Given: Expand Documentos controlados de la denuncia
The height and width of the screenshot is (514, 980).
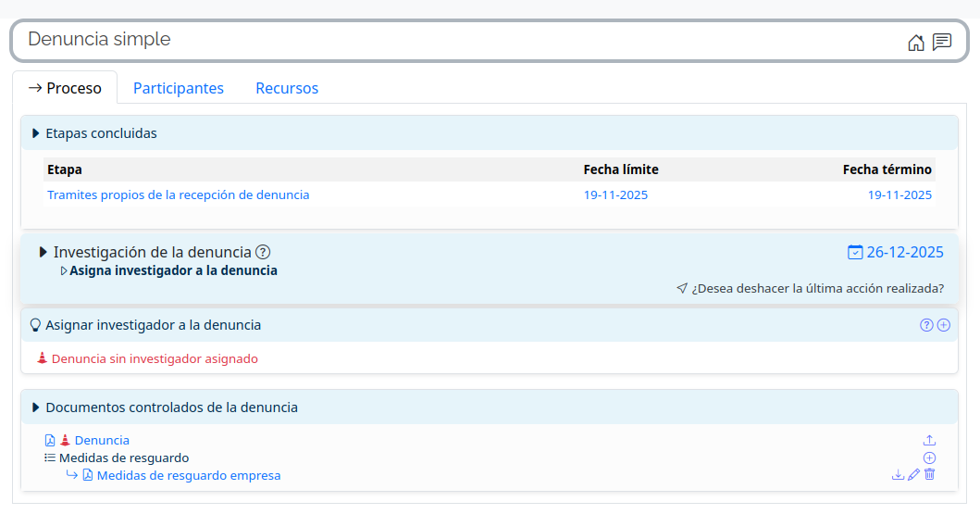Looking at the screenshot, I should (36, 407).
